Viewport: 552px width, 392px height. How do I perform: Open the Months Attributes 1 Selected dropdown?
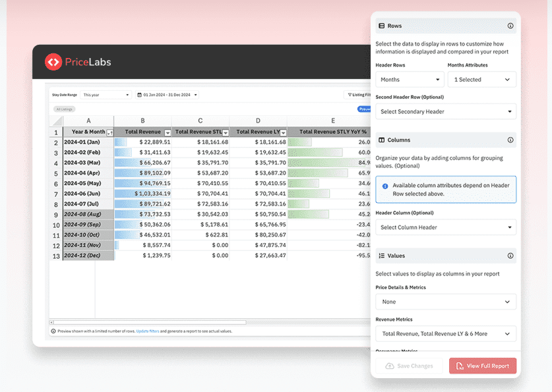pyautogui.click(x=481, y=80)
